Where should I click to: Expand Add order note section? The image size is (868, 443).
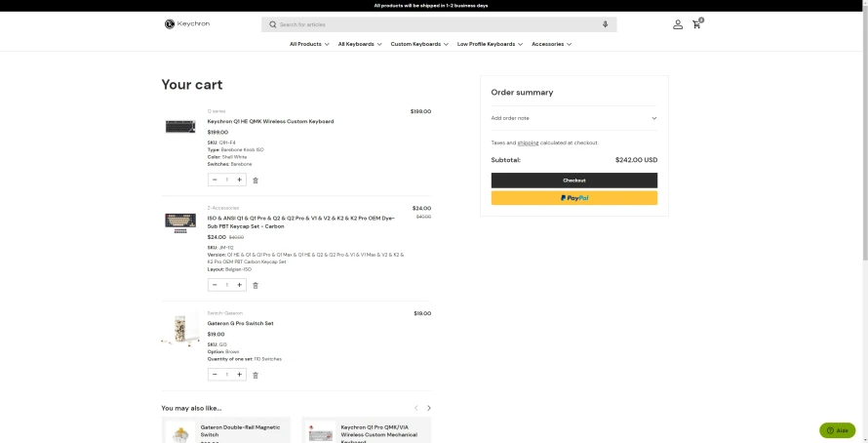[x=574, y=118]
